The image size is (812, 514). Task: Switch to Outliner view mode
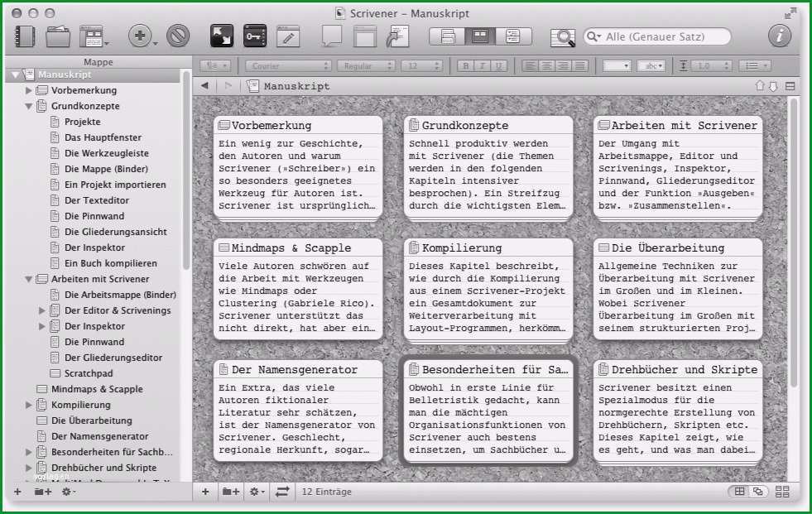[x=513, y=36]
